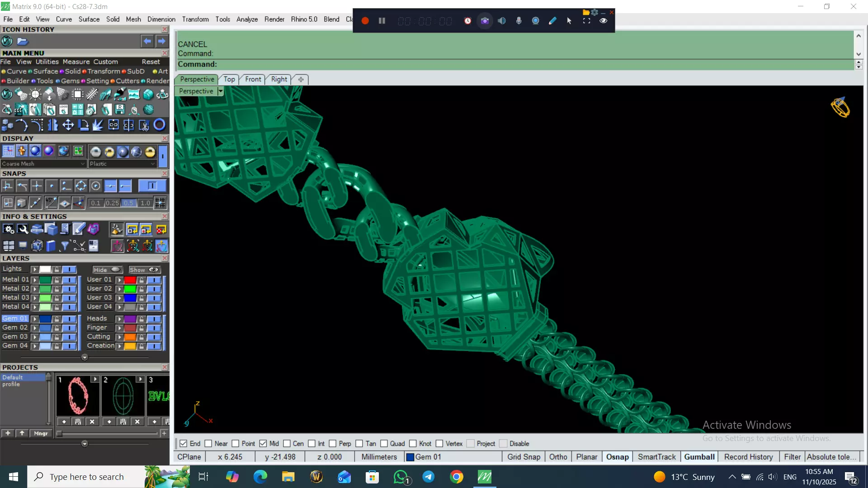Click the four-viewport layout icon
The width and height of the screenshot is (868, 488).
tap(9, 246)
